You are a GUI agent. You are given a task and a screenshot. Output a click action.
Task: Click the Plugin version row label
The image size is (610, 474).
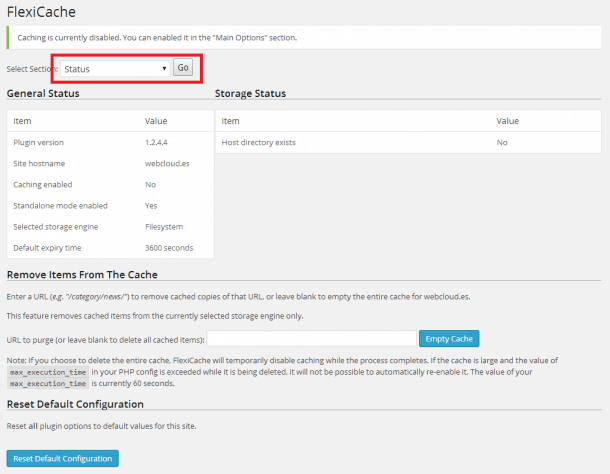(38, 142)
